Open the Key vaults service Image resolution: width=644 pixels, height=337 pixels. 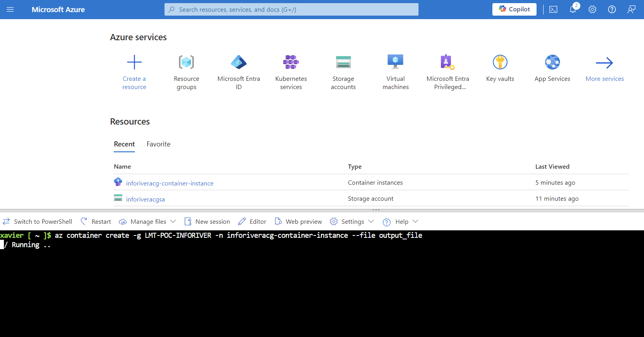tap(500, 62)
